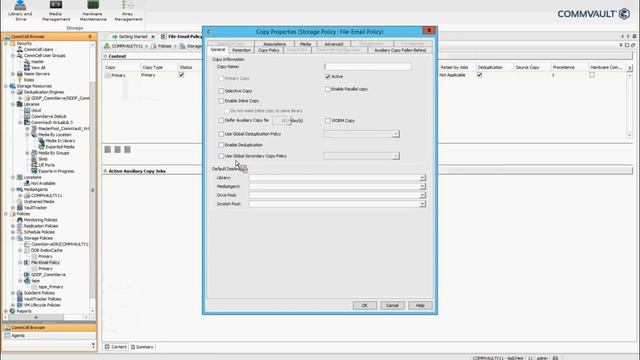This screenshot has width=640, height=360.
Task: Click Cancel in Copy Properties
Action: point(392,305)
